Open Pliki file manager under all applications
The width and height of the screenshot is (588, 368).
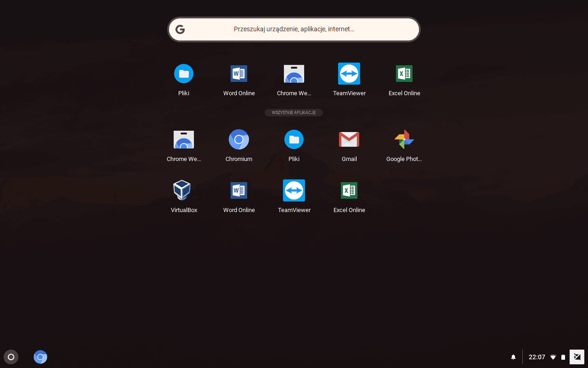[x=294, y=139]
